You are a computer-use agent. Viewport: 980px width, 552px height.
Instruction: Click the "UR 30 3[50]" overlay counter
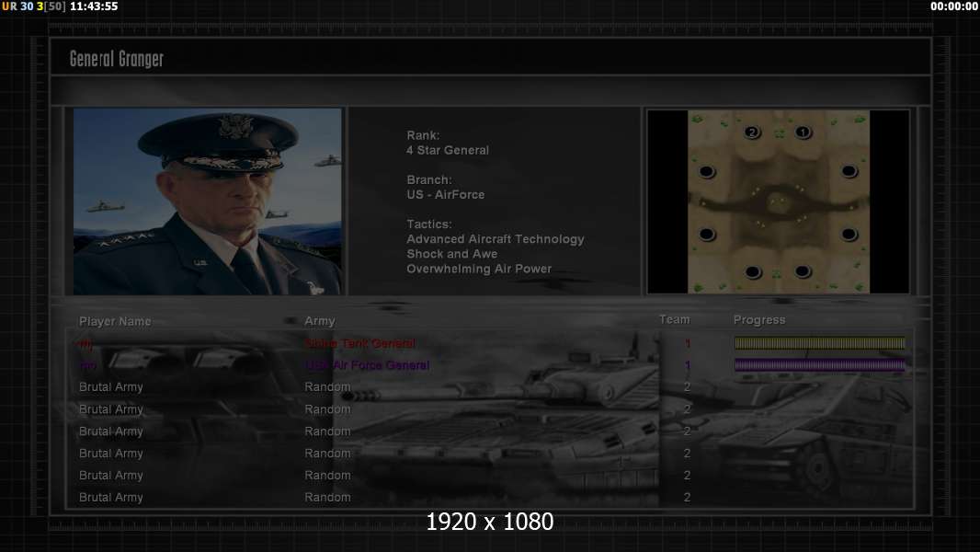click(34, 6)
